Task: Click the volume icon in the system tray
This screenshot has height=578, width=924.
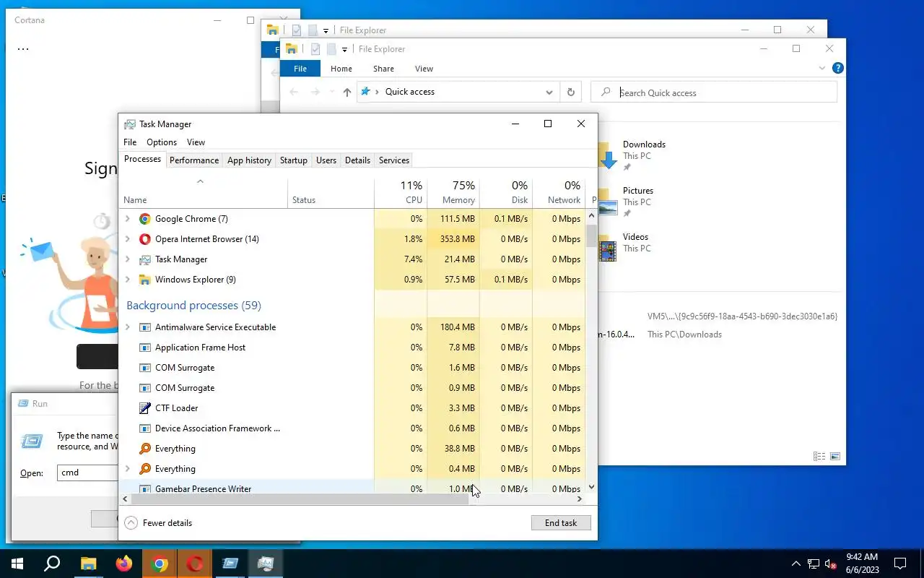Action: (831, 564)
